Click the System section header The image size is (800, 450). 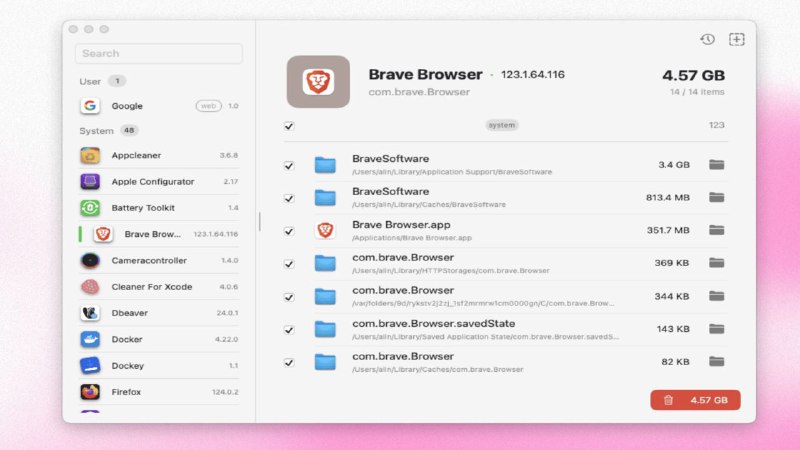[96, 131]
